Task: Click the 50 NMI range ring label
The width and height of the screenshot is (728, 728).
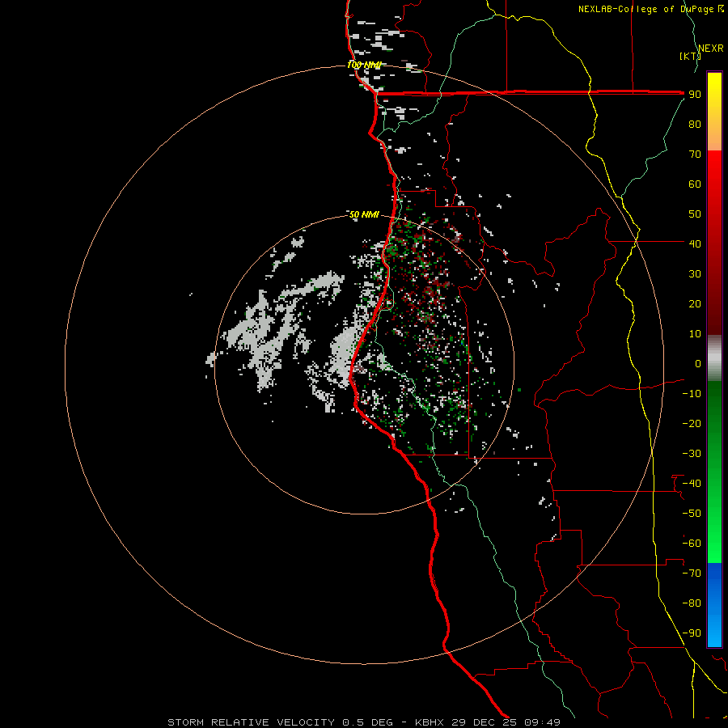Action: (364, 214)
